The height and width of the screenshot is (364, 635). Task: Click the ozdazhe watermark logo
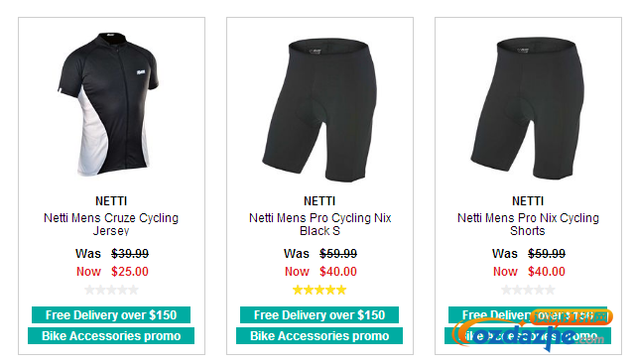click(533, 330)
